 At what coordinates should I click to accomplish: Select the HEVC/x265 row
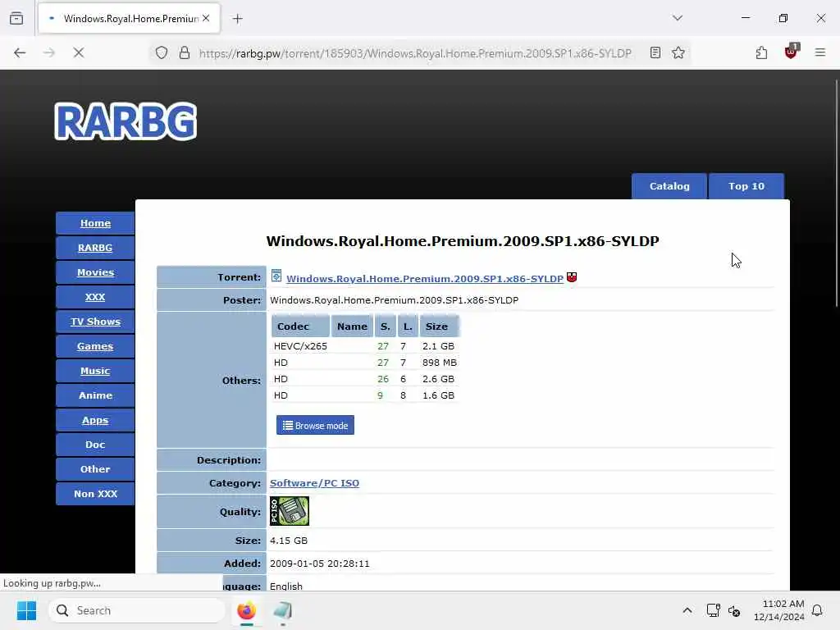click(x=365, y=346)
